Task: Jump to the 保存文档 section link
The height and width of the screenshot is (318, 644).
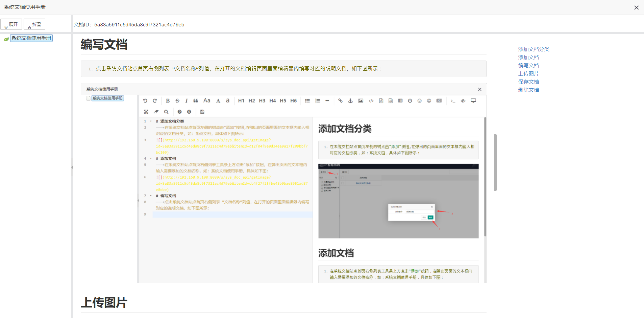Action: [528, 82]
